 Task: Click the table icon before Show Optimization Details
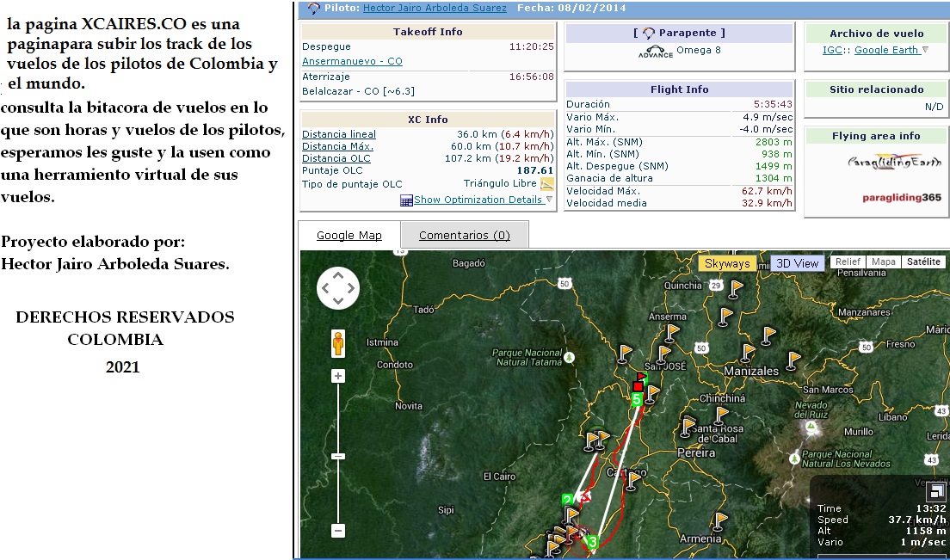point(406,200)
